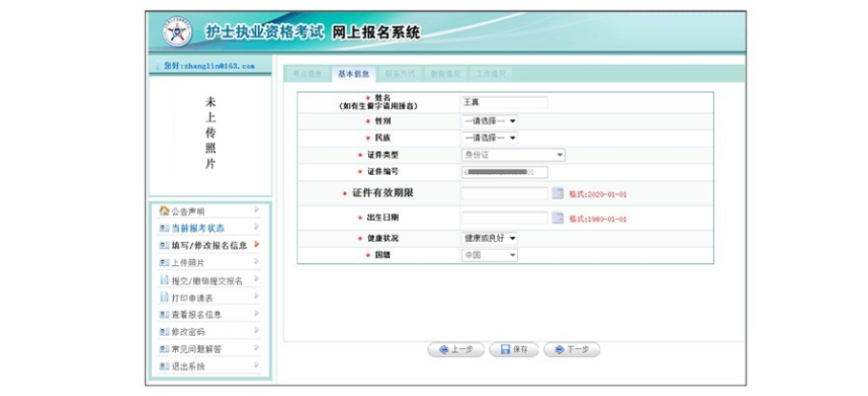The image size is (868, 396).
Task: Open the calendar picker for 出生日期
Action: click(x=558, y=219)
